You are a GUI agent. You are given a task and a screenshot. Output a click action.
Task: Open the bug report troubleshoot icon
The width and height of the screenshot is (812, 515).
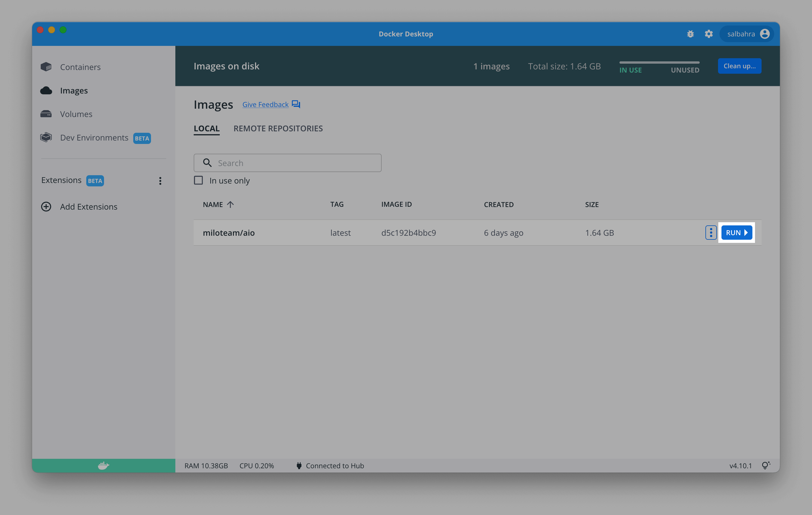click(x=690, y=34)
